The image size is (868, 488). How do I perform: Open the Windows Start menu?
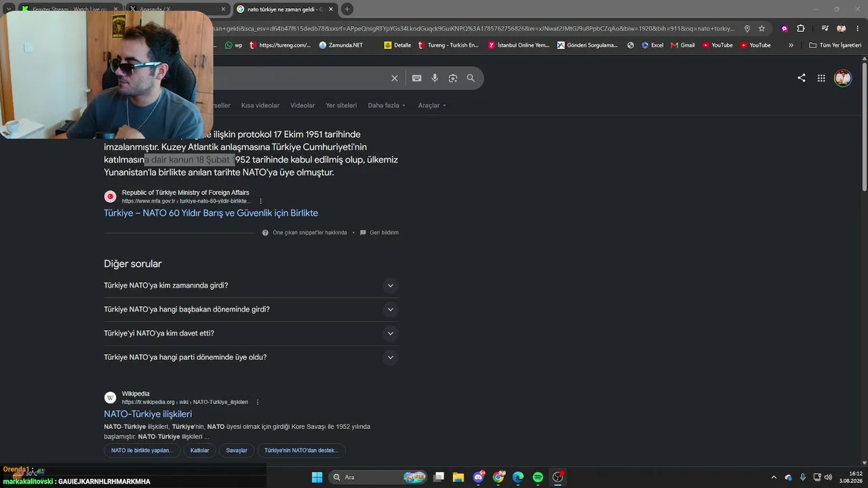pyautogui.click(x=317, y=477)
